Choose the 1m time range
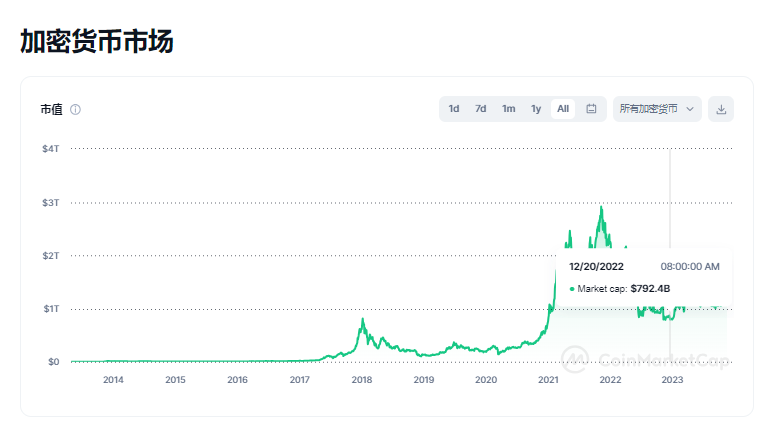765x432 pixels. click(508, 109)
